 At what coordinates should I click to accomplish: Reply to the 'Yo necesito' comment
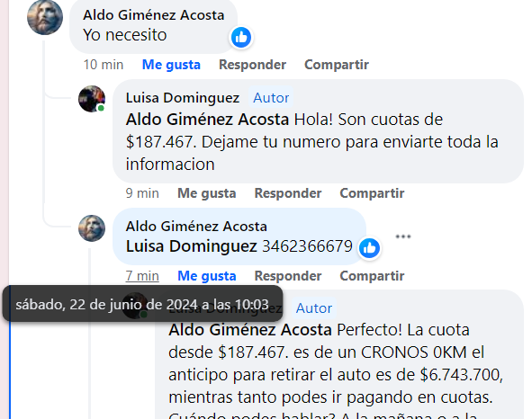(252, 65)
